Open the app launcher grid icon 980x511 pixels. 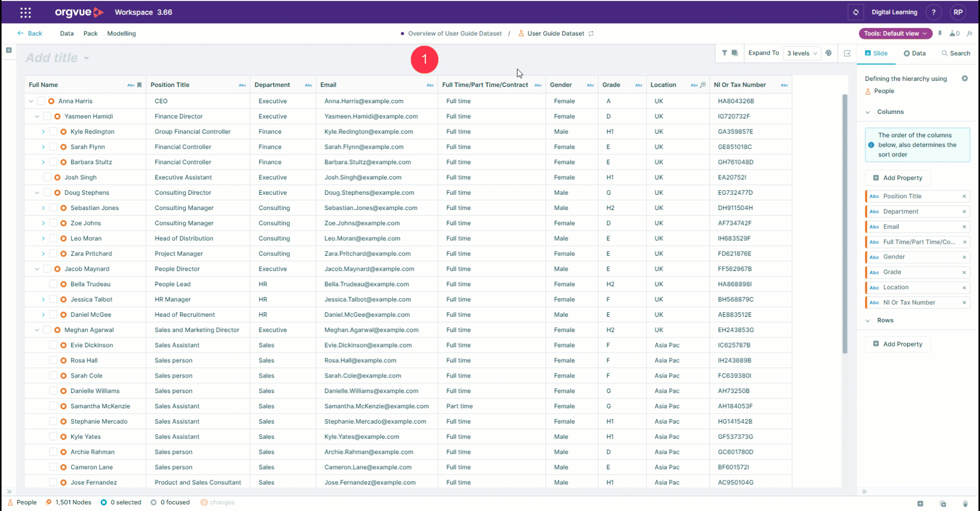[26, 12]
